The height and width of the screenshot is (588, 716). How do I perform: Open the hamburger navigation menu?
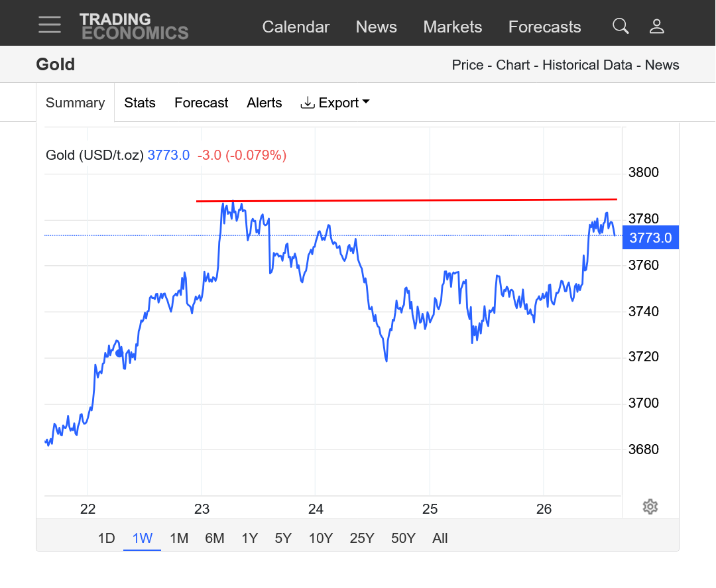[50, 25]
